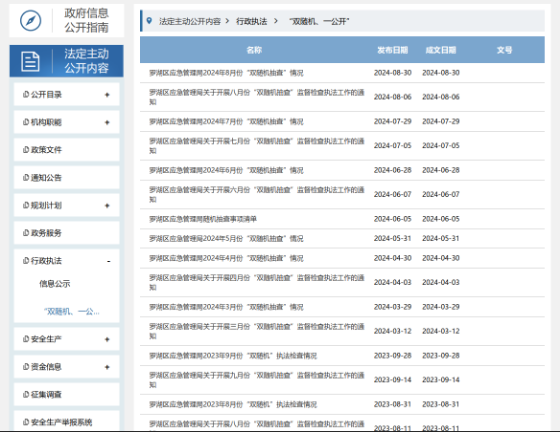Open the 政务服务 menu item

point(66,233)
